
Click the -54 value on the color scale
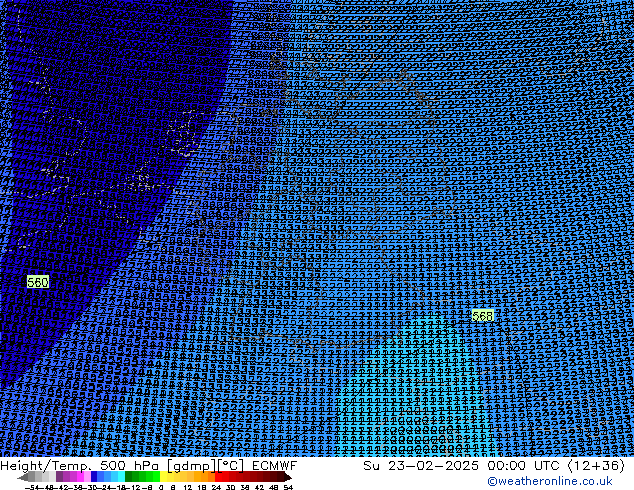tap(32, 487)
